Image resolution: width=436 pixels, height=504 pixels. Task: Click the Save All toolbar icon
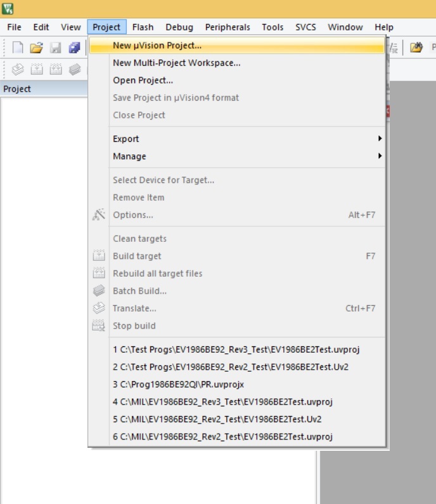(74, 47)
